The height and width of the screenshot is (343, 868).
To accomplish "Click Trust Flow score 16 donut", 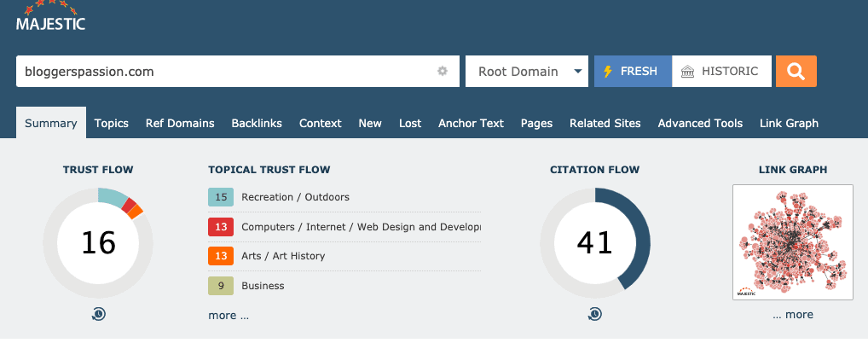I will click(x=98, y=242).
